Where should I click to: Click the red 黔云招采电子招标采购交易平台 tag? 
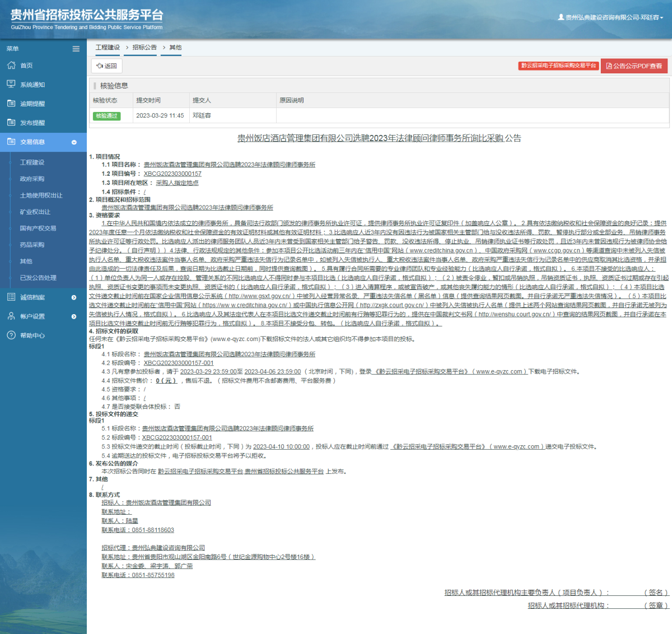(x=558, y=66)
